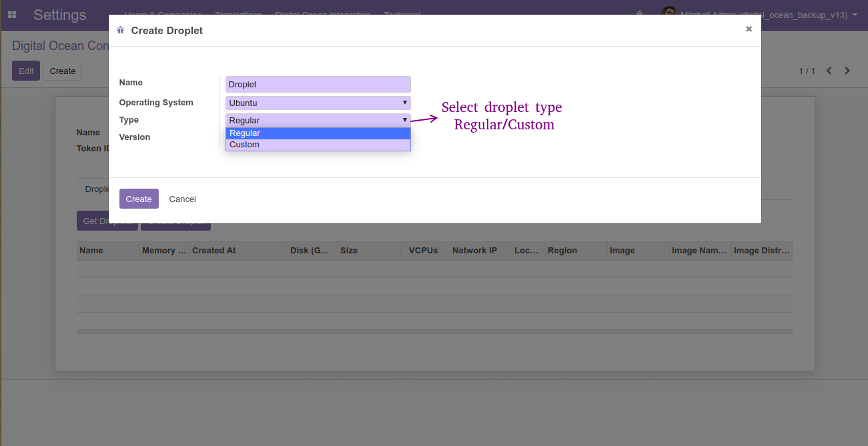Close the Create Droplet dialog
The width and height of the screenshot is (868, 446).
[x=749, y=29]
